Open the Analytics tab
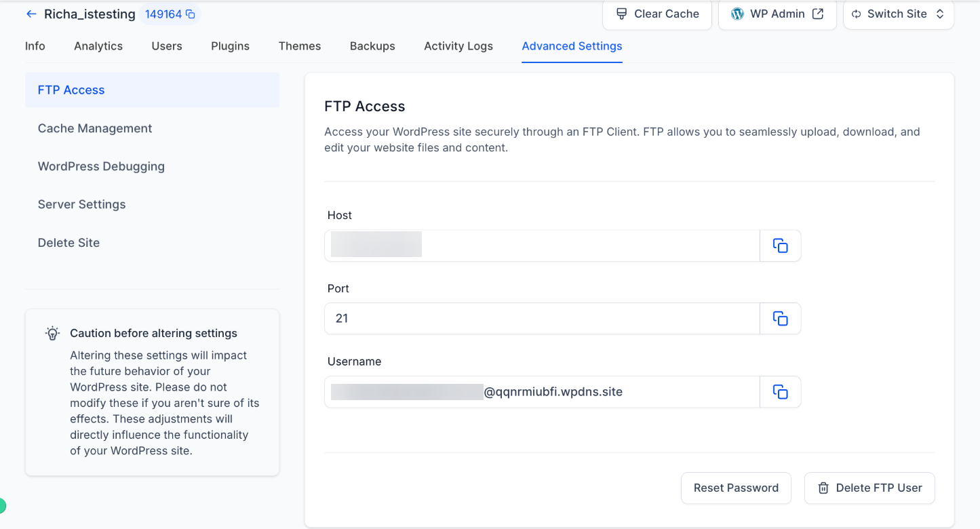This screenshot has width=980, height=529. click(x=98, y=46)
